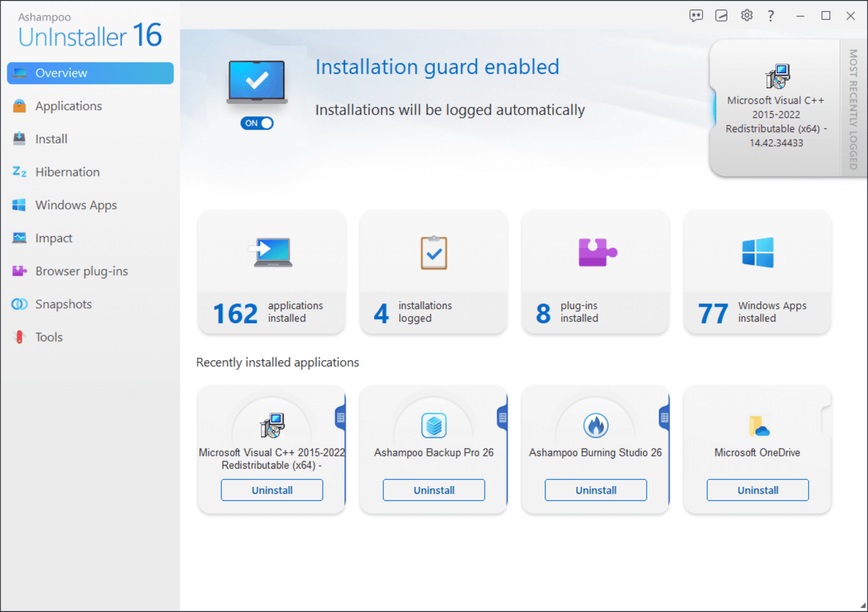Select the Tools thermometer icon
Image resolution: width=868 pixels, height=612 pixels.
pos(18,337)
